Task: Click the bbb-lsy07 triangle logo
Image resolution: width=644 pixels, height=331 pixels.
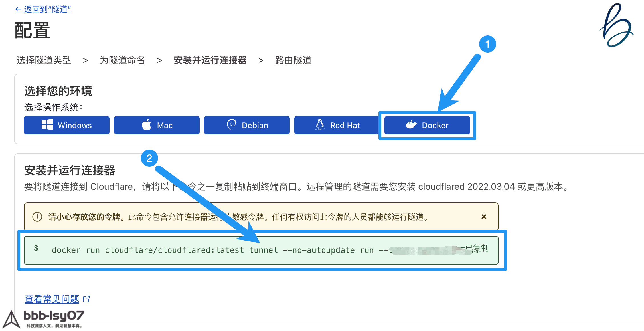Action: [x=11, y=320]
